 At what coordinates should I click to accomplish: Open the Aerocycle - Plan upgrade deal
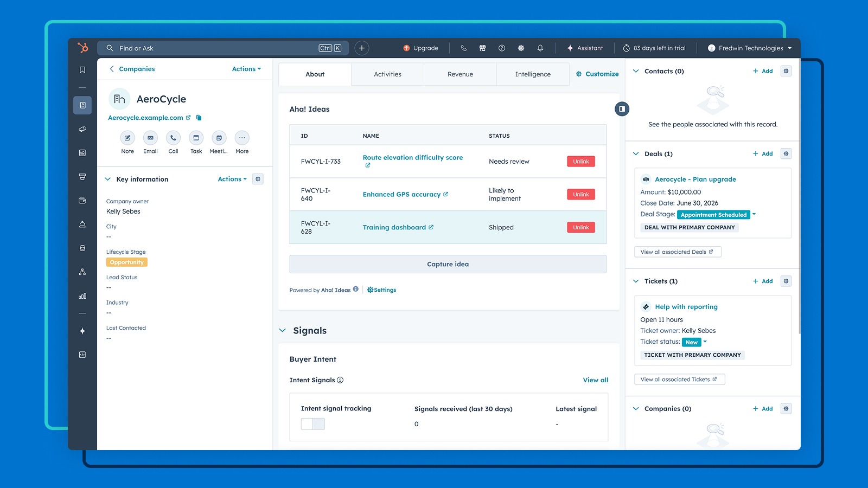tap(695, 179)
